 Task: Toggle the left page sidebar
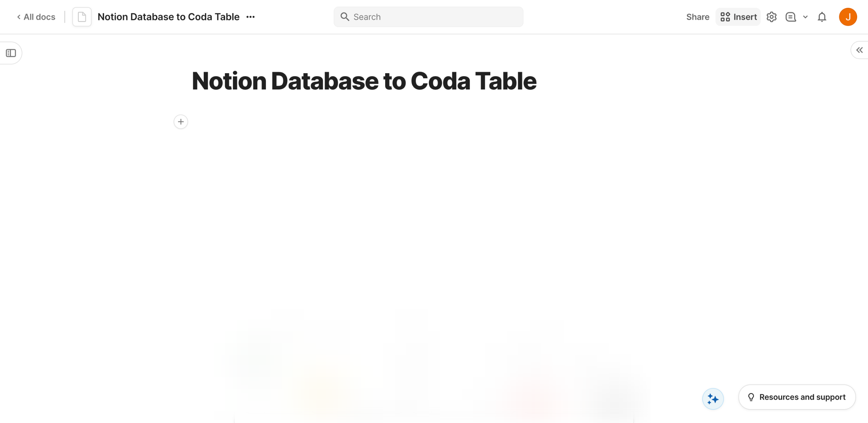point(11,53)
